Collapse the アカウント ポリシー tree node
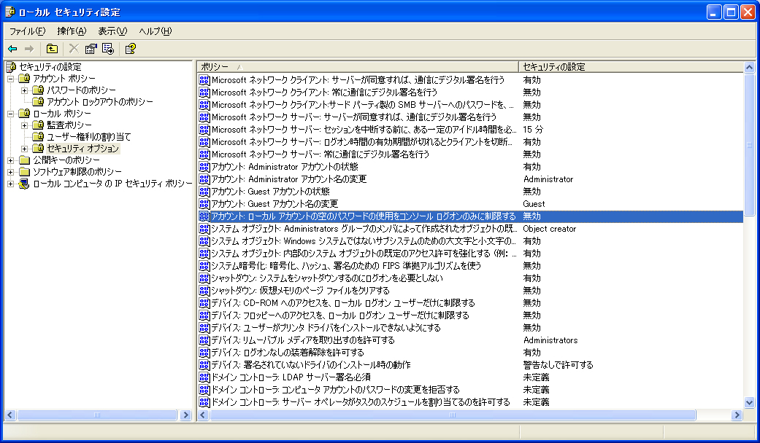 [x=11, y=79]
